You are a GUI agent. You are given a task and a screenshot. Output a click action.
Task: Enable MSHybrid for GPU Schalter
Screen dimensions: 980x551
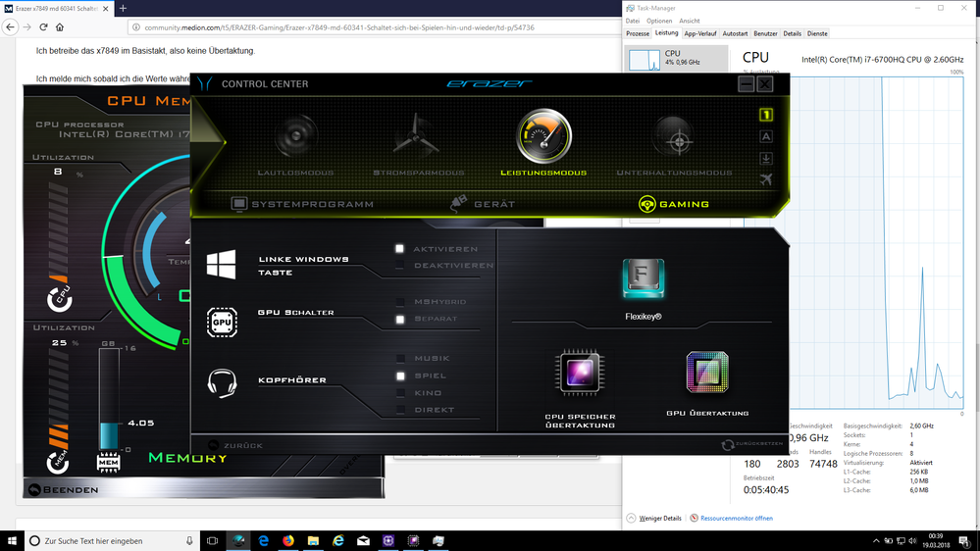coord(400,302)
